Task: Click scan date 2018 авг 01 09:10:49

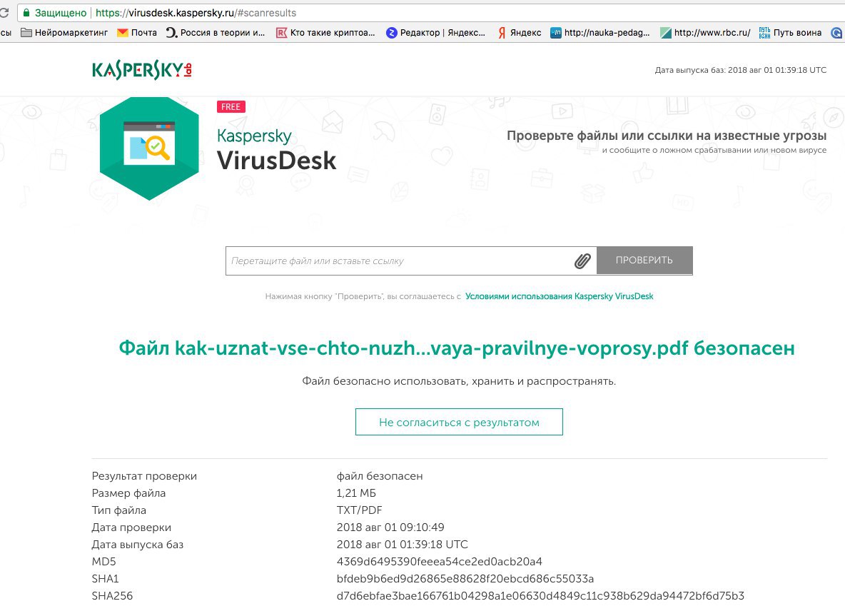Action: [390, 527]
